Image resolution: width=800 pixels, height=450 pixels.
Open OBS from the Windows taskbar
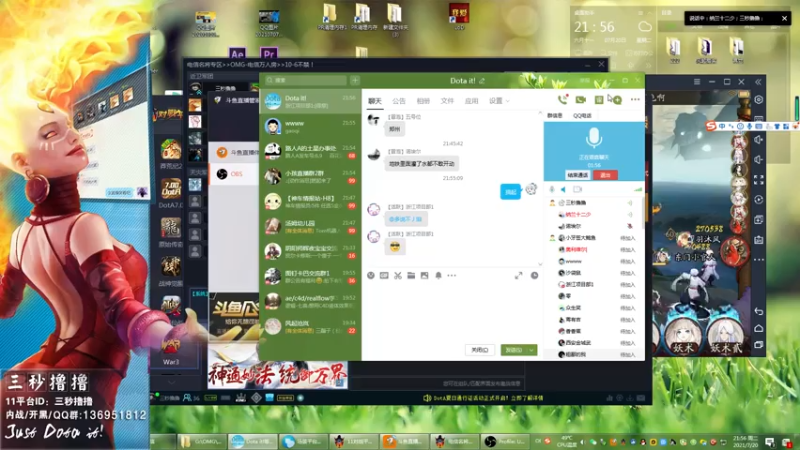(x=505, y=441)
